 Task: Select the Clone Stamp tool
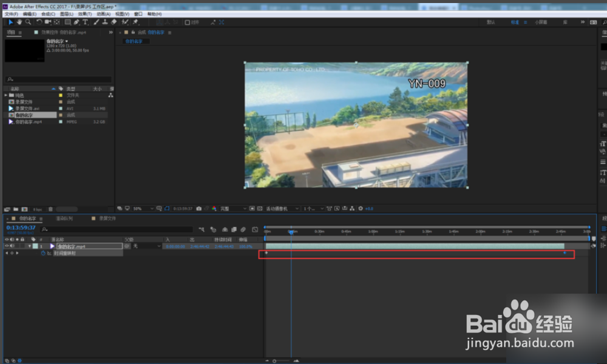pos(105,22)
